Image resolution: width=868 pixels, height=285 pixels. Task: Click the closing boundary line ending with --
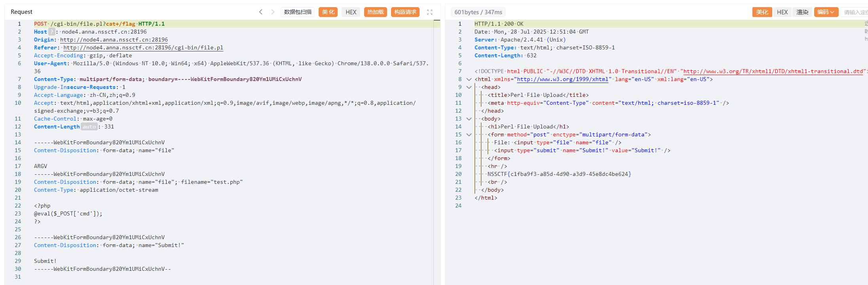pyautogui.click(x=103, y=269)
